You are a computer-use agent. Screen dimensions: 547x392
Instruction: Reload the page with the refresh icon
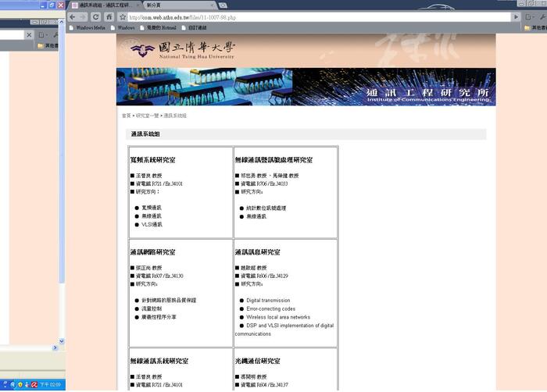[x=95, y=16]
